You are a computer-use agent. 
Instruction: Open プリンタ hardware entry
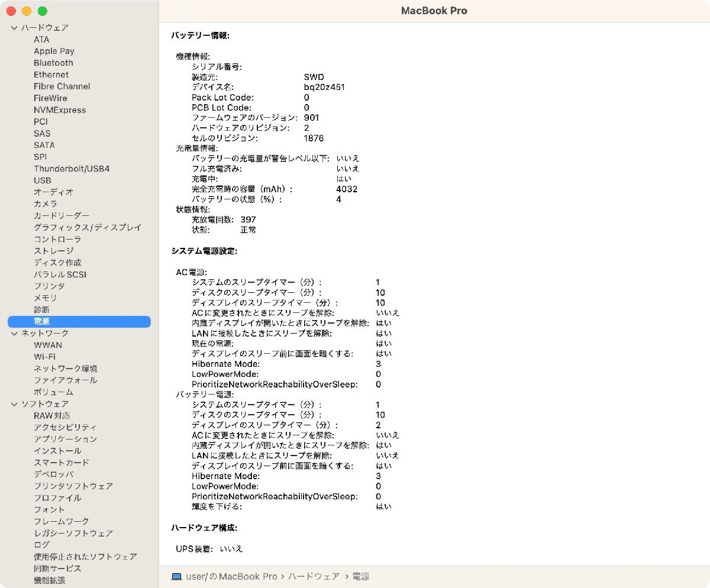[x=49, y=286]
